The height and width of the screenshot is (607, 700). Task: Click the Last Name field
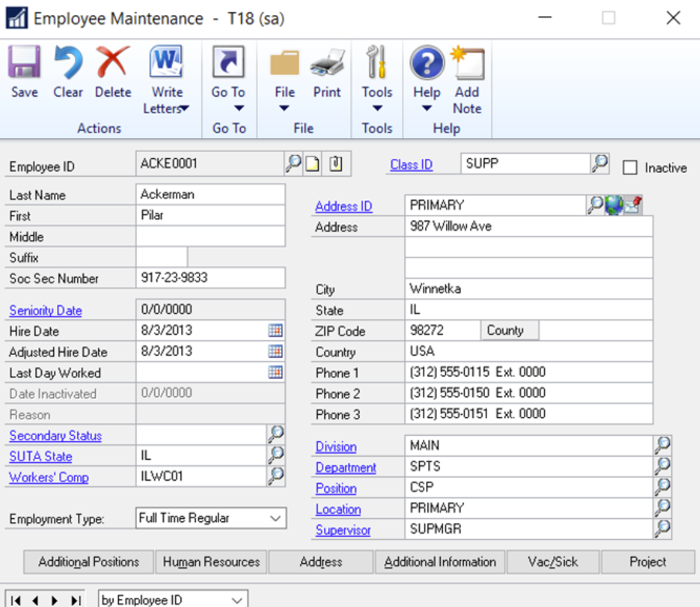click(210, 194)
